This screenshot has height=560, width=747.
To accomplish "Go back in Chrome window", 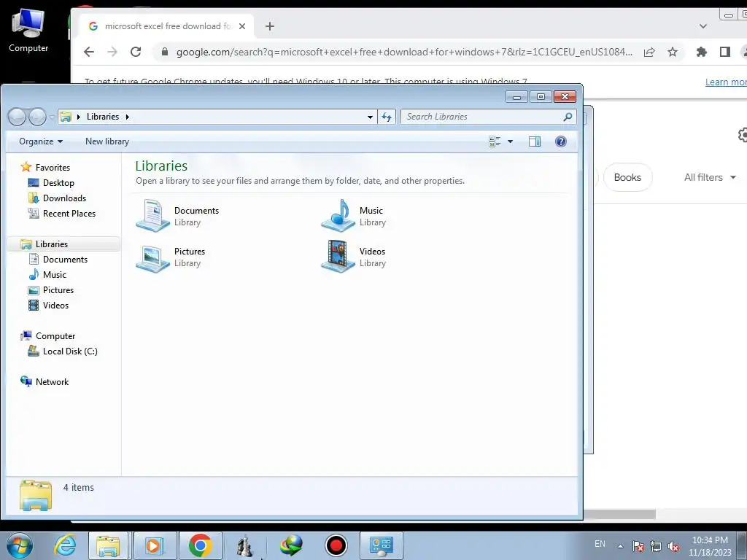I will click(89, 52).
